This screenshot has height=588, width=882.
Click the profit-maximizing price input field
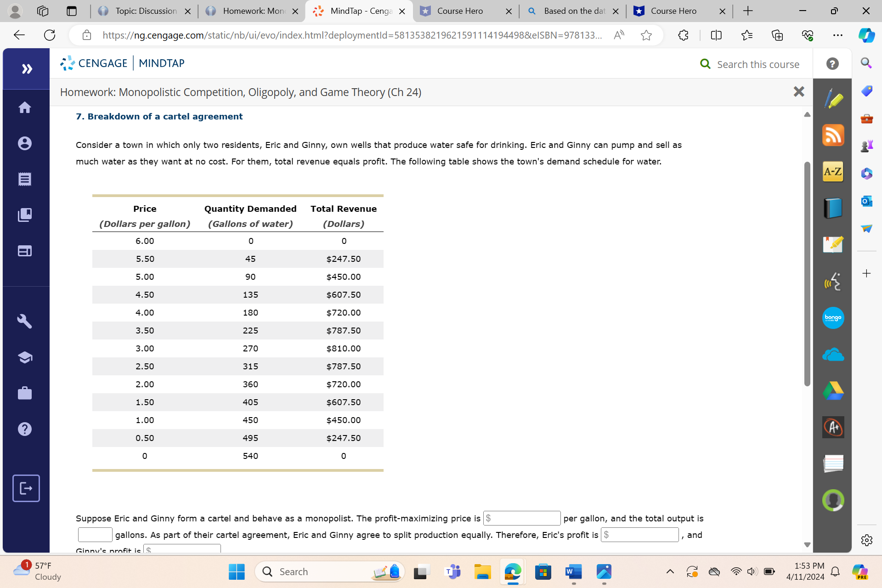tap(521, 518)
